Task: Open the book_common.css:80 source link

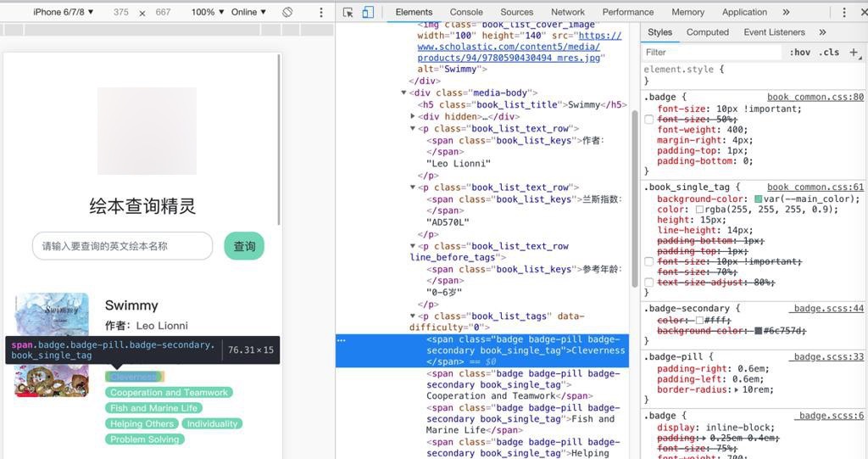Action: [x=815, y=97]
